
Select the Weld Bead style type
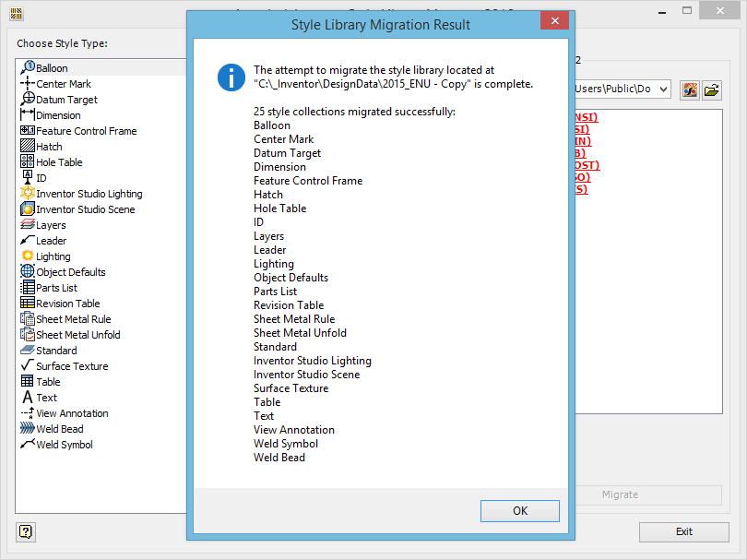click(x=57, y=428)
